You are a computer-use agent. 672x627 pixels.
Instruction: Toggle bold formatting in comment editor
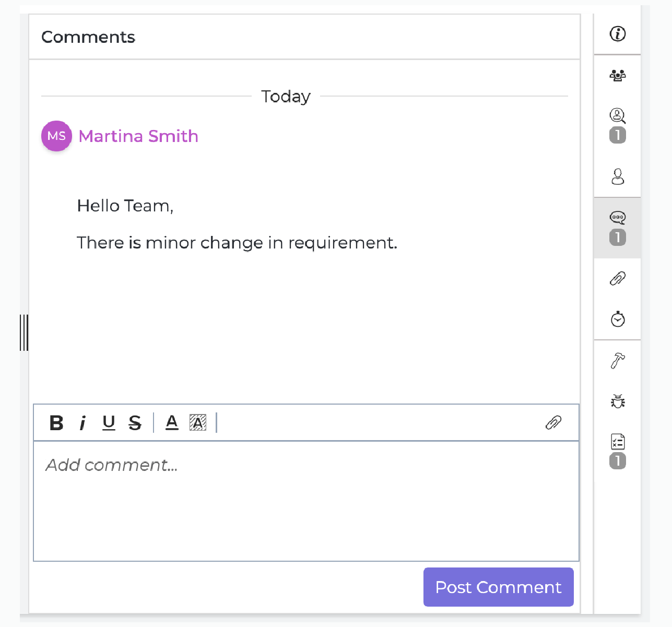pos(56,422)
